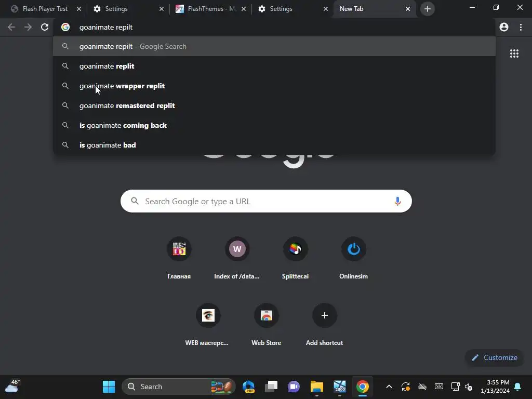Open the taskbar app labeled 2000
This screenshot has height=399, width=532.
coord(340,387)
